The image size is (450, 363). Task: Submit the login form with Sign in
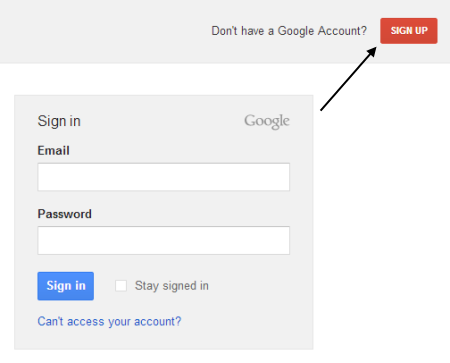click(66, 286)
